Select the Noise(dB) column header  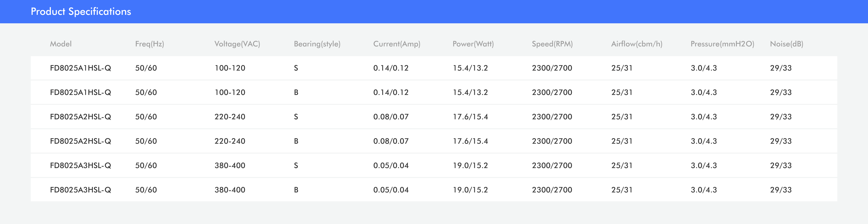pos(786,44)
